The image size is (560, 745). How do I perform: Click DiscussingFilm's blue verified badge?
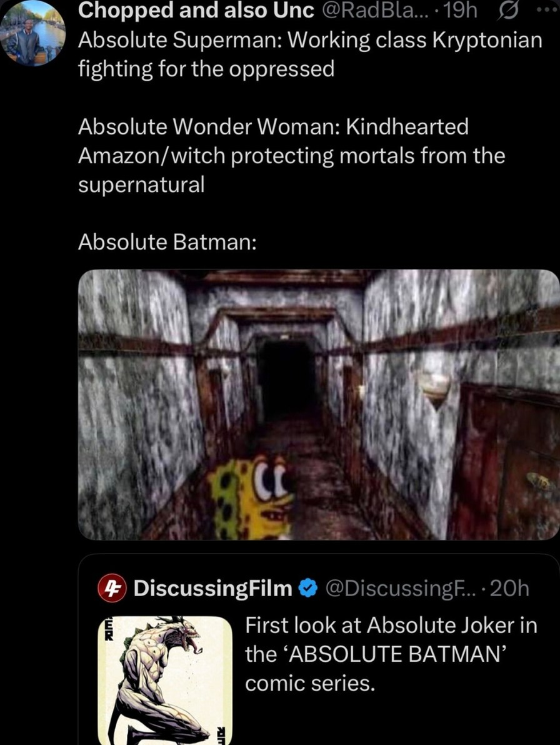(x=308, y=589)
